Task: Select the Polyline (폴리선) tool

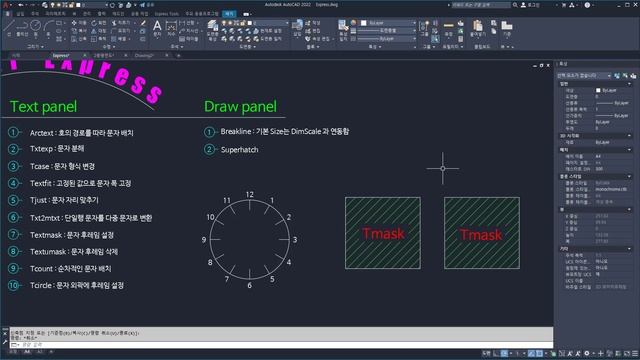Action: click(x=22, y=28)
